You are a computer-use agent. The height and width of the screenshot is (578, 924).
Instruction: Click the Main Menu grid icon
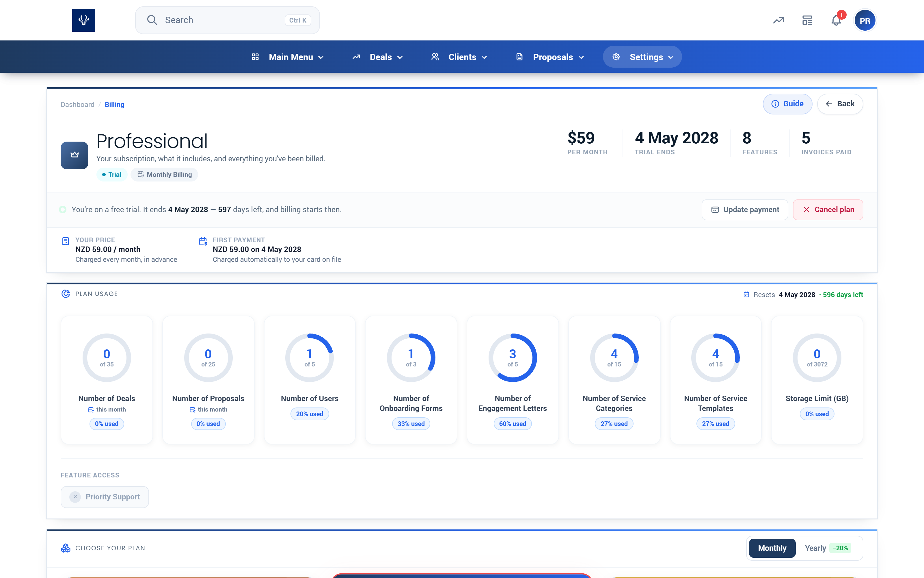[256, 57]
